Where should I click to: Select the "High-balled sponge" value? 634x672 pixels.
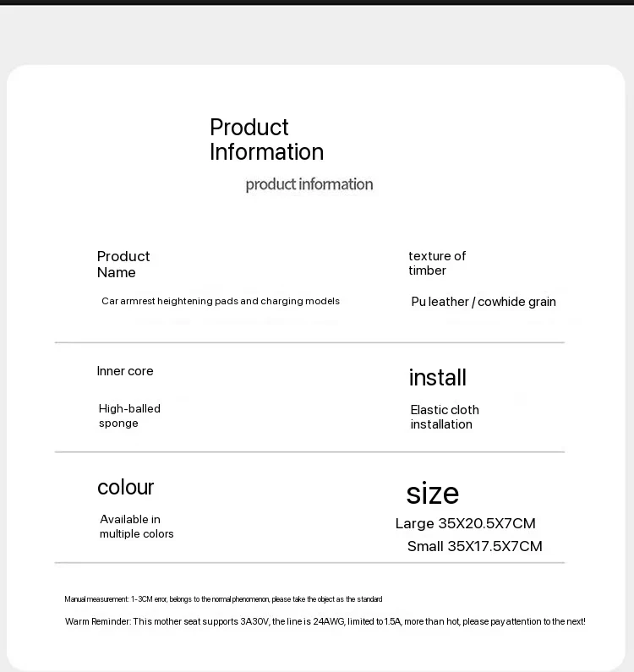pyautogui.click(x=129, y=416)
